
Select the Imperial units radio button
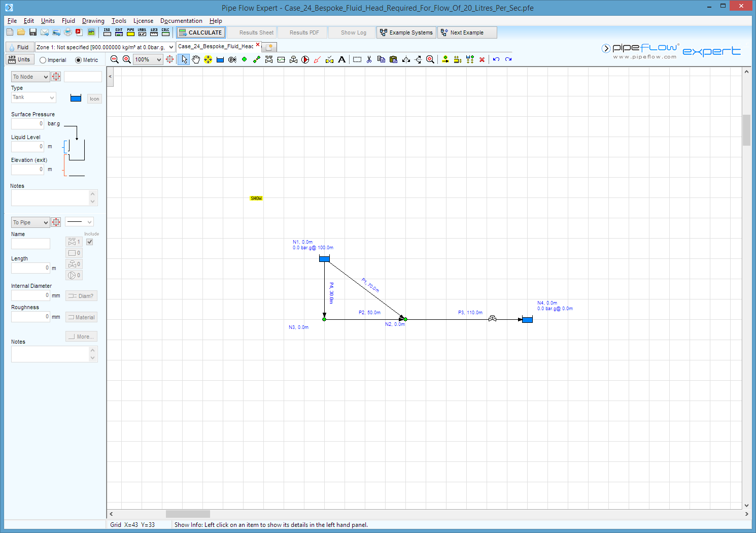click(43, 60)
